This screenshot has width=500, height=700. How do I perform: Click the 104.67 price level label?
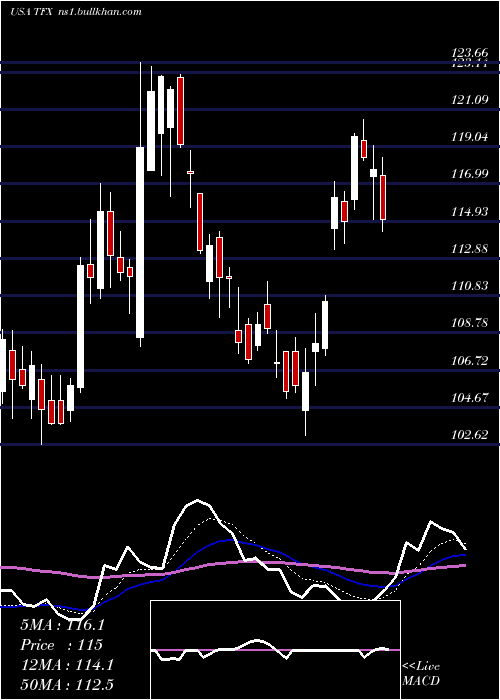coord(470,397)
